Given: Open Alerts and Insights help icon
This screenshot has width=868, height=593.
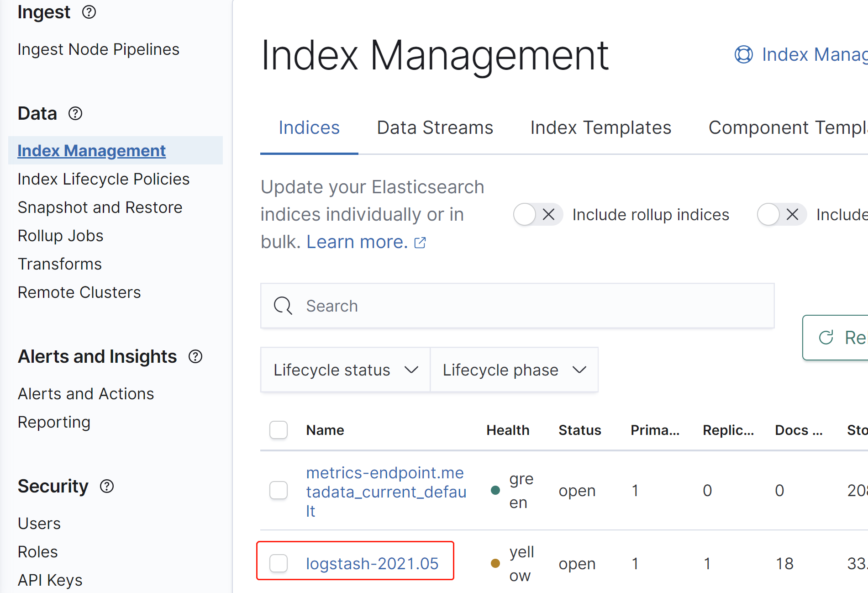Looking at the screenshot, I should (195, 357).
